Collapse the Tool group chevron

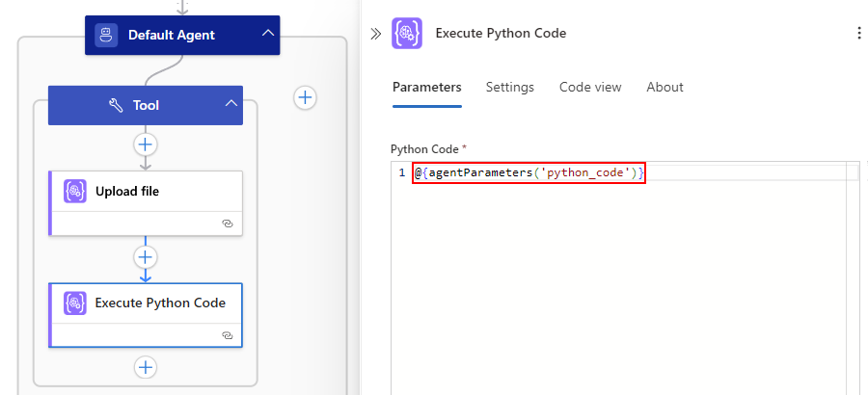[x=231, y=105]
